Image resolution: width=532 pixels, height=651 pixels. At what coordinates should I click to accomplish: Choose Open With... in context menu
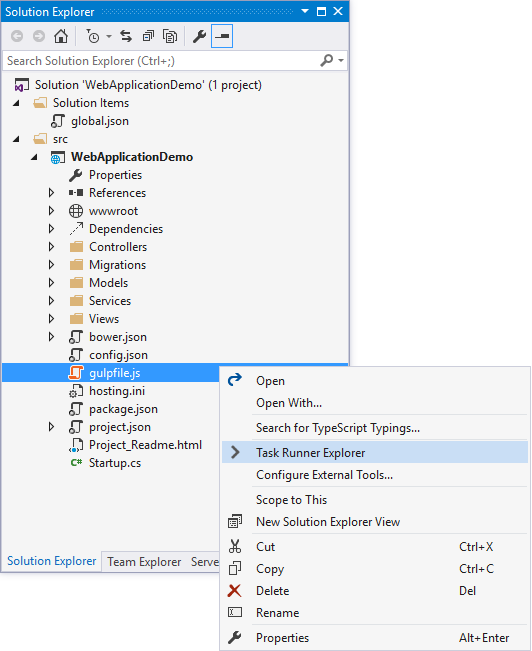(x=375, y=403)
